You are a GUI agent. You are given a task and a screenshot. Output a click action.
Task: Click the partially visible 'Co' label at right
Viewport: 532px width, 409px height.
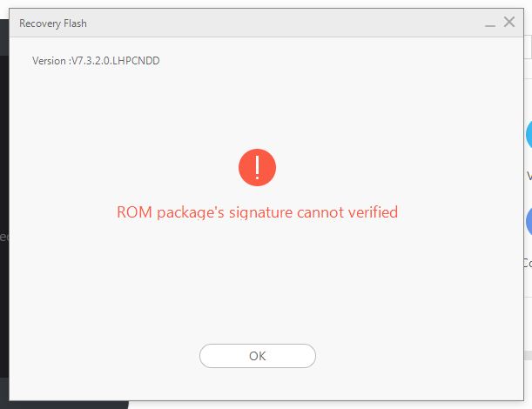[x=528, y=263]
